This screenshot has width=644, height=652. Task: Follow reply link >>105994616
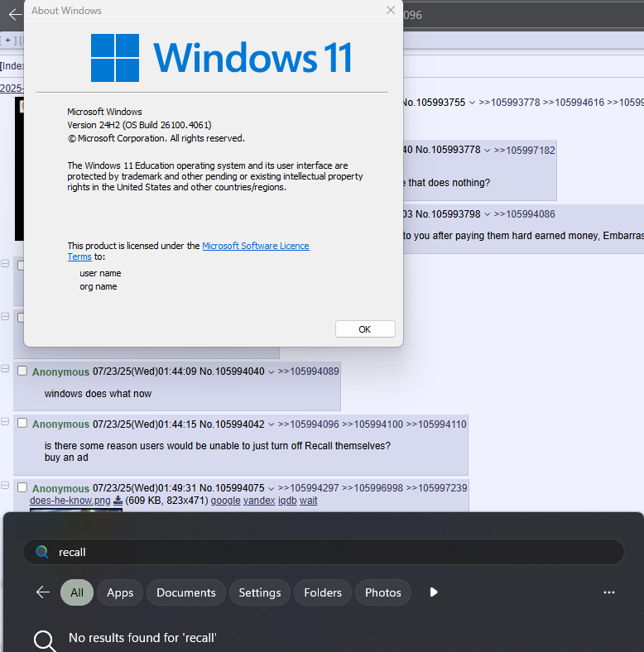point(574,103)
